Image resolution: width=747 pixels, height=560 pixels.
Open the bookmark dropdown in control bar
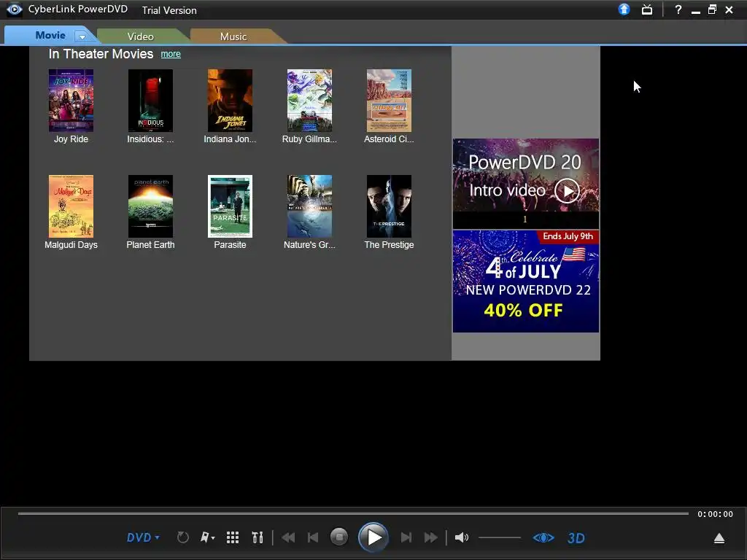click(x=207, y=537)
